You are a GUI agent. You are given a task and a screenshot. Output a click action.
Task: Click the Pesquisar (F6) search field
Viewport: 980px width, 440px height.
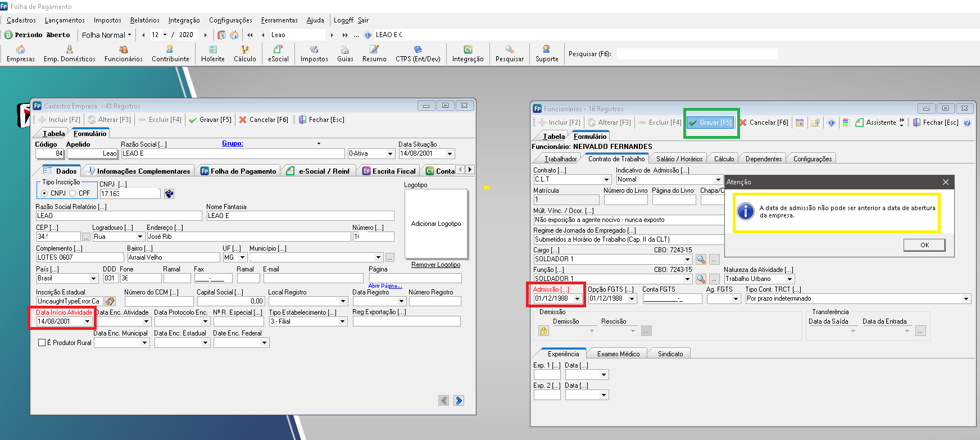click(x=697, y=54)
